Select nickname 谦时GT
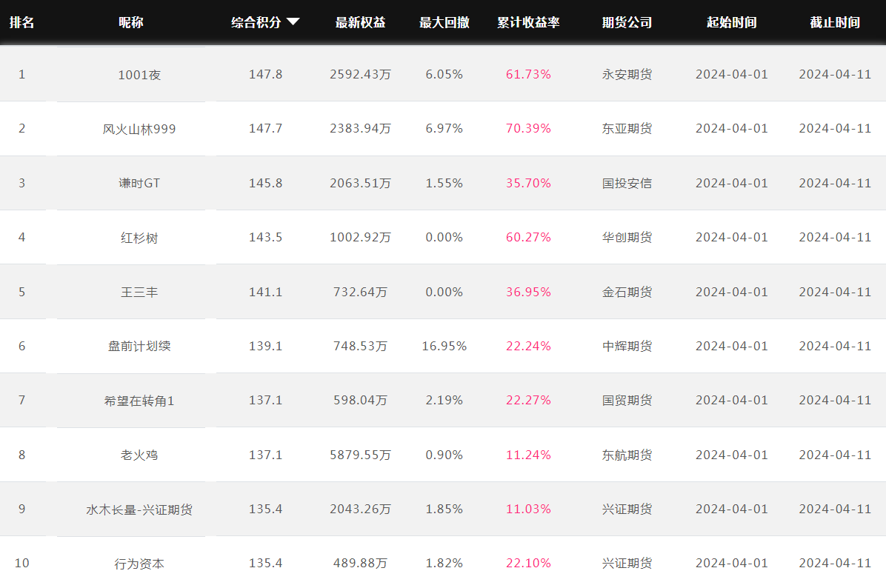 click(x=139, y=183)
